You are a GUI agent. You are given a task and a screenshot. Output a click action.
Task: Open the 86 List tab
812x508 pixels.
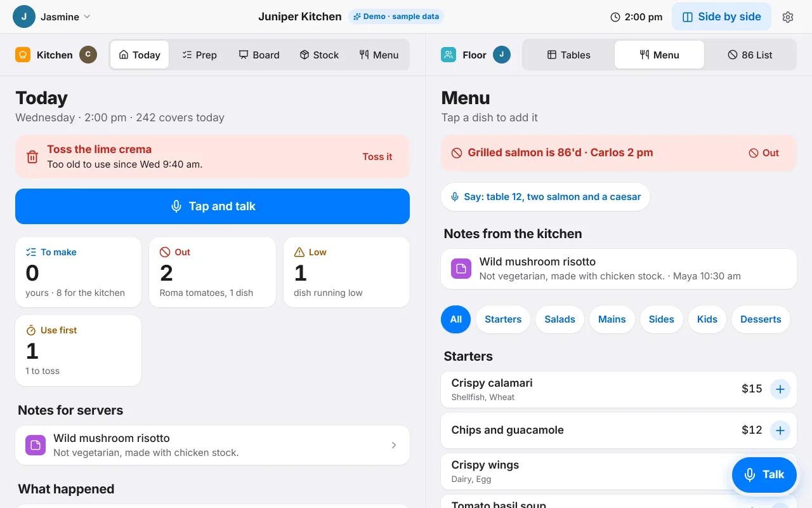point(750,55)
